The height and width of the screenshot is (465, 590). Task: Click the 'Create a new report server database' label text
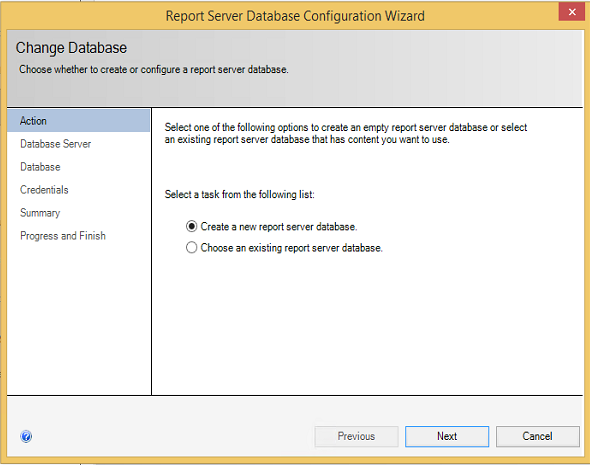coord(279,227)
